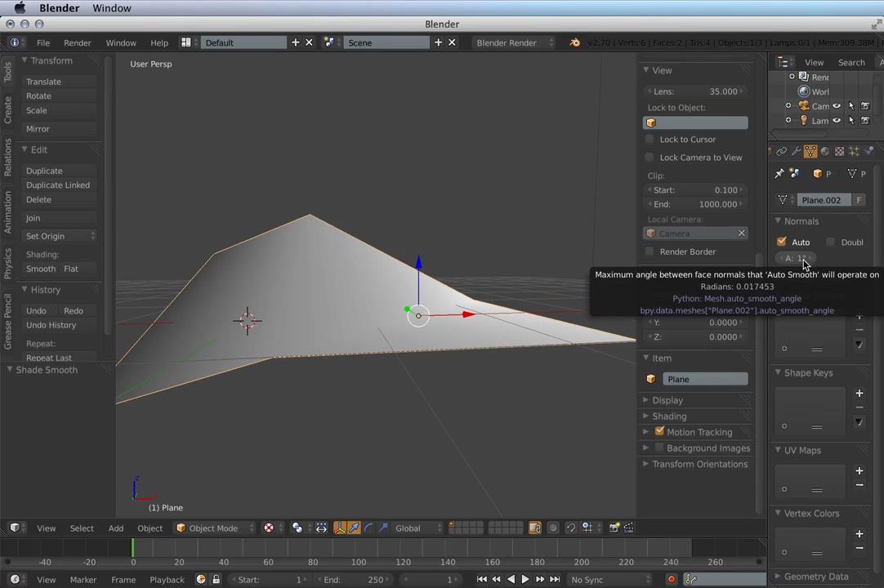Open the Texture checker tab icon
Screen dimensions: 884x588
pyautogui.click(x=839, y=151)
